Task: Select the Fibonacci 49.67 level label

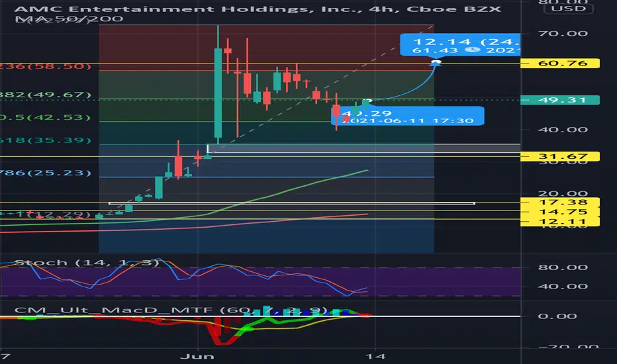Action: (x=46, y=95)
